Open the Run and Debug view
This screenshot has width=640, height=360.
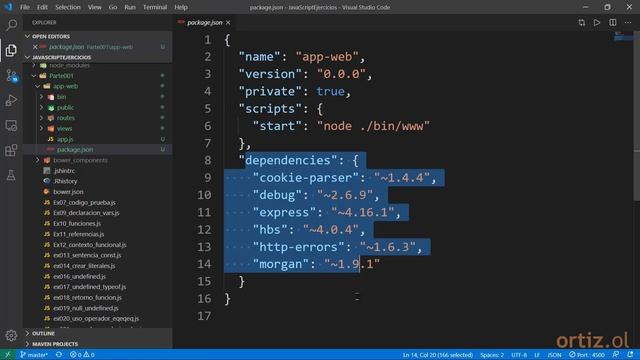(x=11, y=100)
